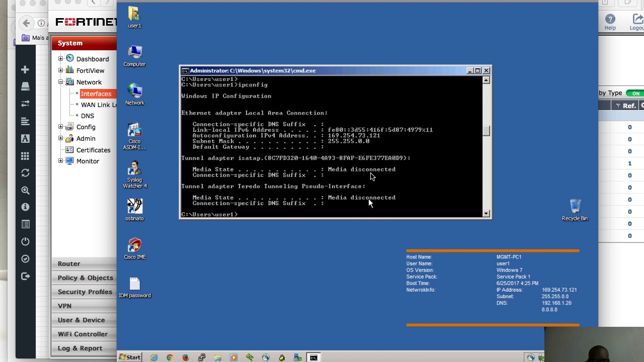Image resolution: width=644 pixels, height=362 pixels.
Task: Click the Windows Start button
Action: 130,357
